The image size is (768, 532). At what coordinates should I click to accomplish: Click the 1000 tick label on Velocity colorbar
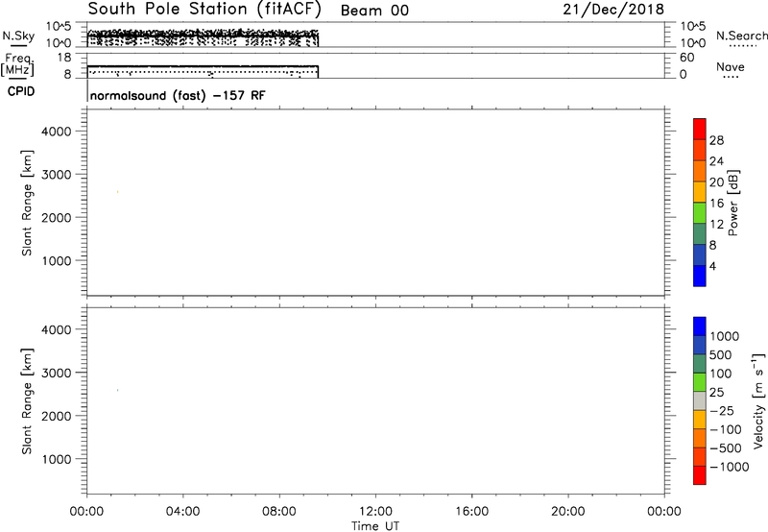coord(725,336)
